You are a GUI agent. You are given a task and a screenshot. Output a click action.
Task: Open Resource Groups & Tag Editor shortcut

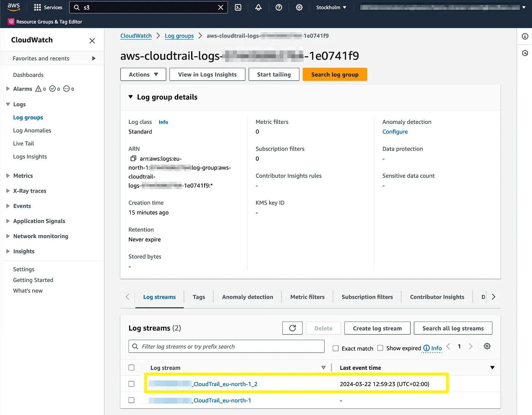coord(45,22)
